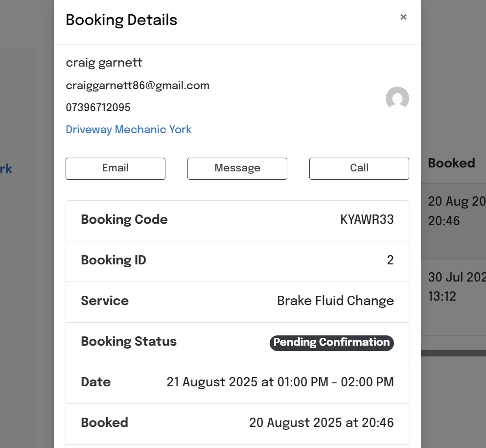Click the Brake Fluid Change service value
The height and width of the screenshot is (448, 486).
tap(335, 301)
